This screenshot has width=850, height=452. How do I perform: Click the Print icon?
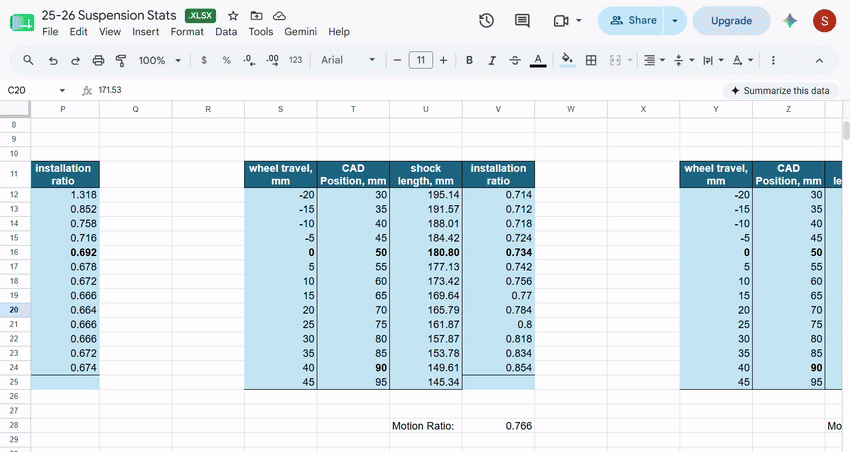[x=98, y=60]
